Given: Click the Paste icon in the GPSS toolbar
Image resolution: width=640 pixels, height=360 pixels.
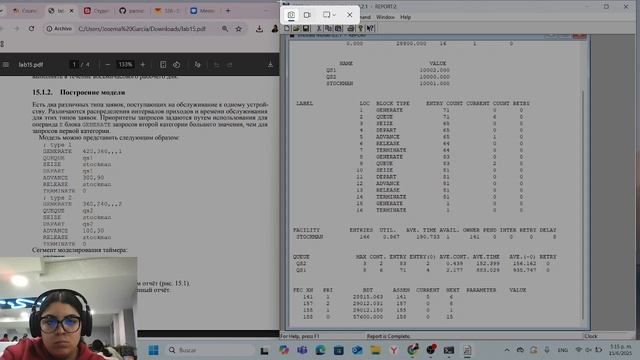Looking at the screenshot, I should click(338, 29).
